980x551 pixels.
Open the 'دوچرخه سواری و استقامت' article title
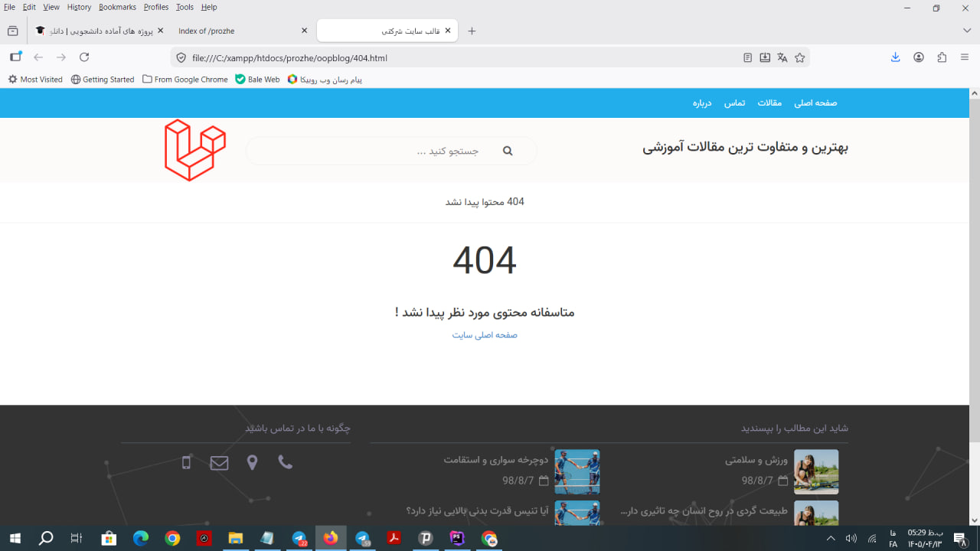click(496, 460)
